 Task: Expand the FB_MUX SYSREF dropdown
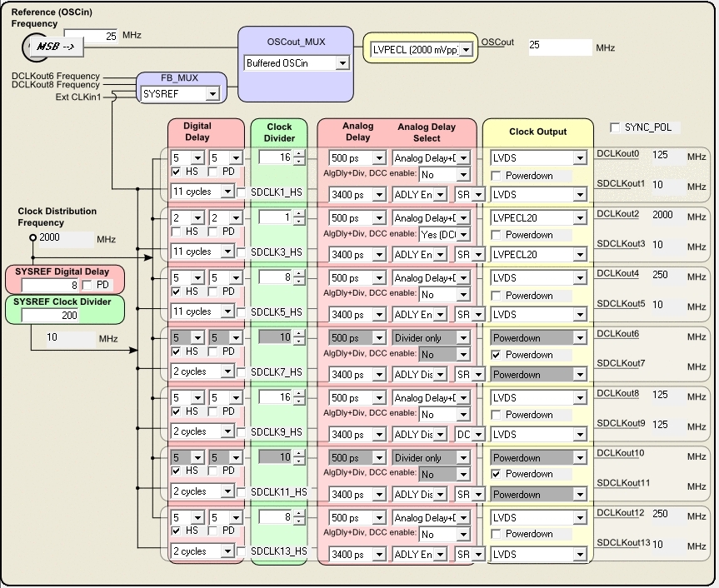coord(212,94)
